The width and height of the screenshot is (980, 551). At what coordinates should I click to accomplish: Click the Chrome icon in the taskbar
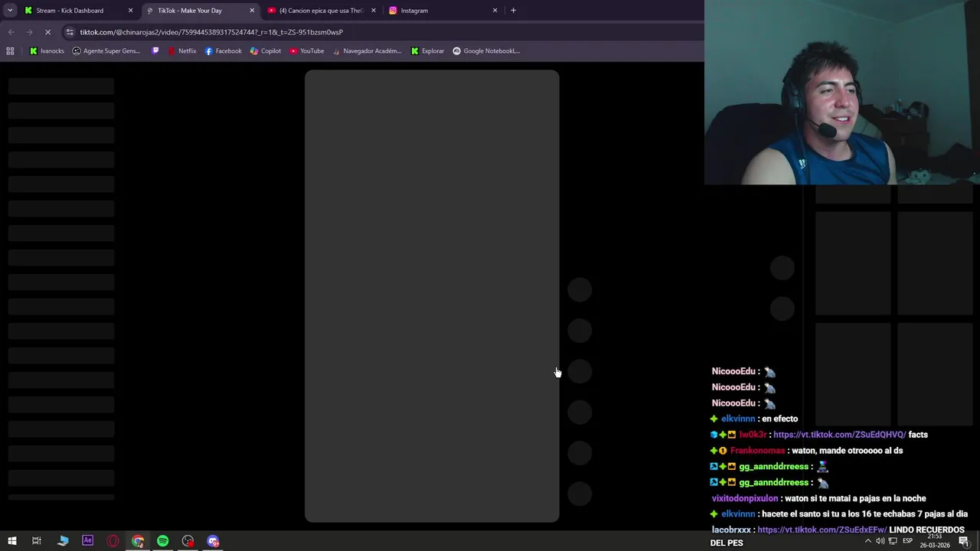point(138,541)
